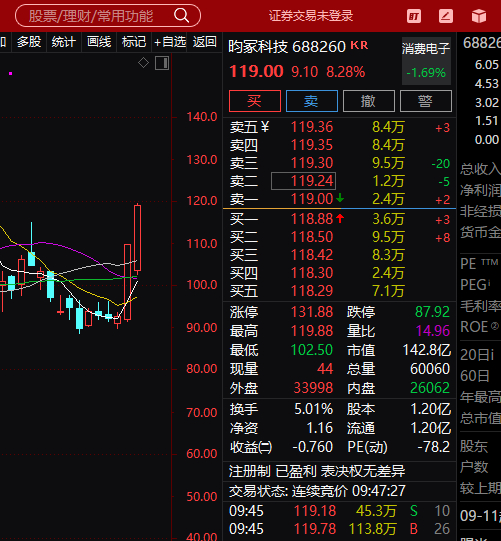
Task: Select the 卖四 price 119.35
Action: 312,145
